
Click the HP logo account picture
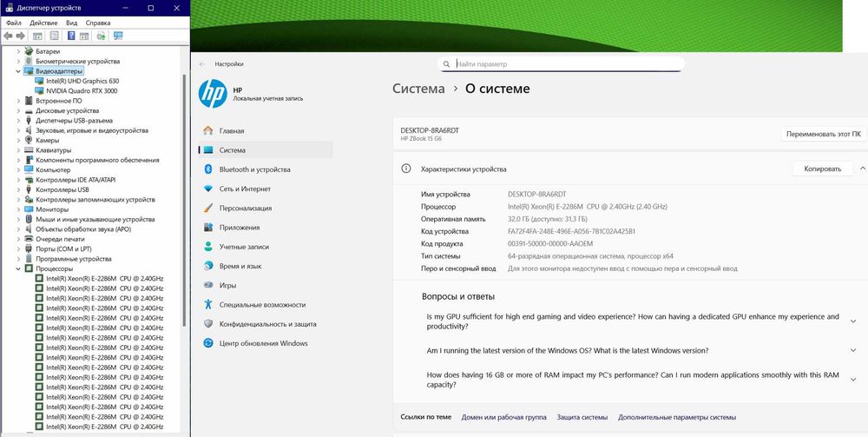pos(213,94)
